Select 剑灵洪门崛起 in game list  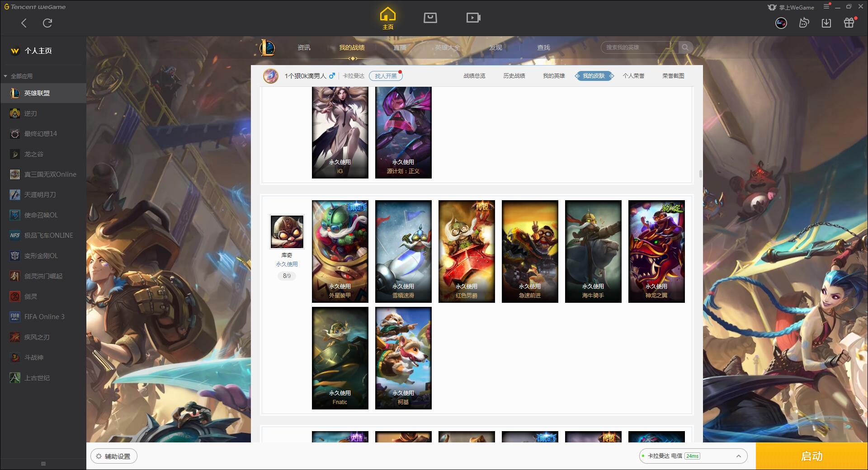coord(43,276)
